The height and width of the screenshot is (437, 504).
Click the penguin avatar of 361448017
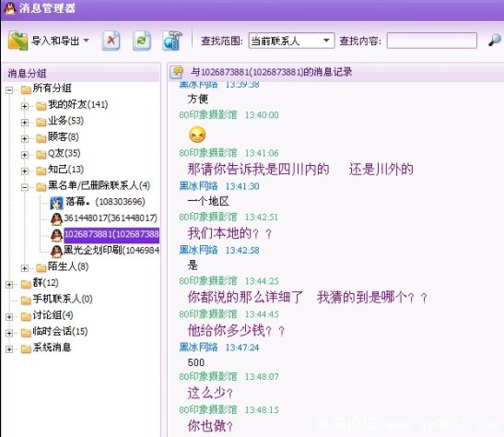click(56, 219)
